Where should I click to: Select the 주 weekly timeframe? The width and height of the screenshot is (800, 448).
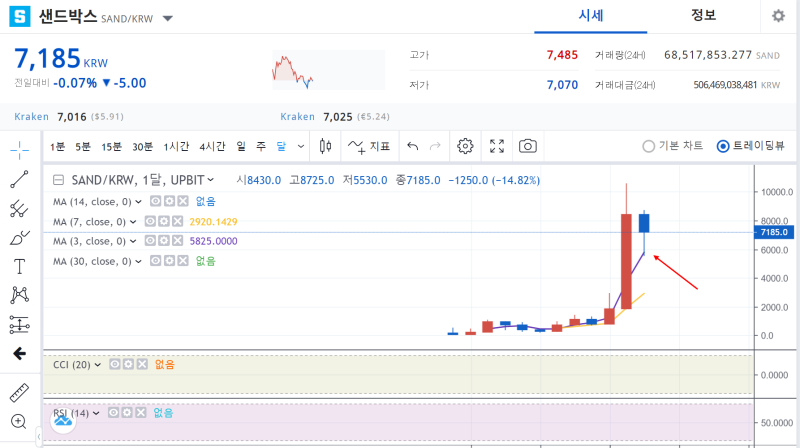pyautogui.click(x=261, y=147)
